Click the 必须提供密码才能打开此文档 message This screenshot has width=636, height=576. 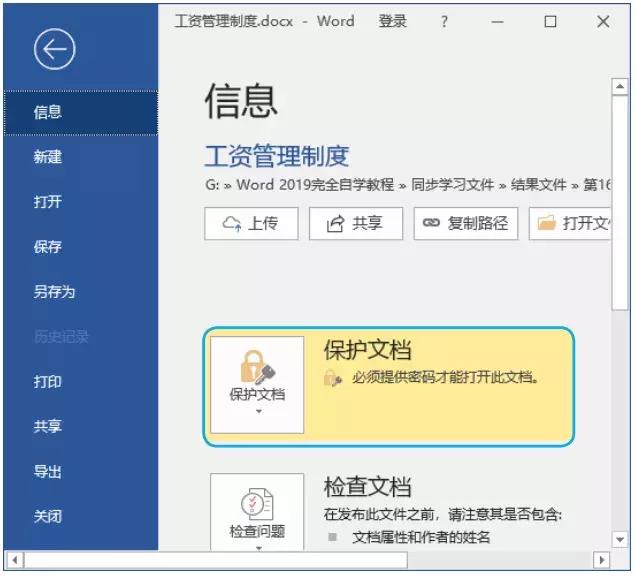(446, 378)
